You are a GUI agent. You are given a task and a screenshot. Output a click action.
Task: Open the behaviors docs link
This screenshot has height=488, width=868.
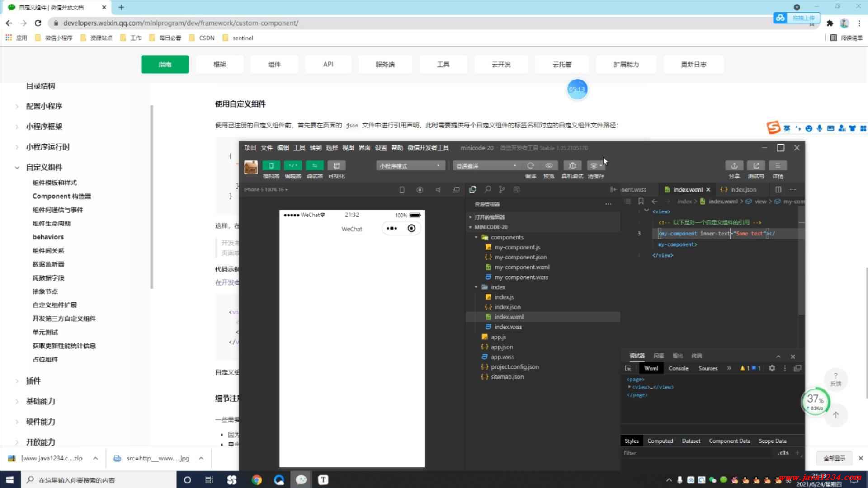[x=48, y=237]
